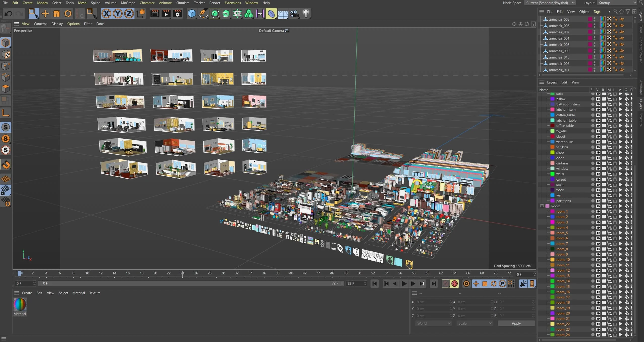Open the Extensions menu

[232, 3]
